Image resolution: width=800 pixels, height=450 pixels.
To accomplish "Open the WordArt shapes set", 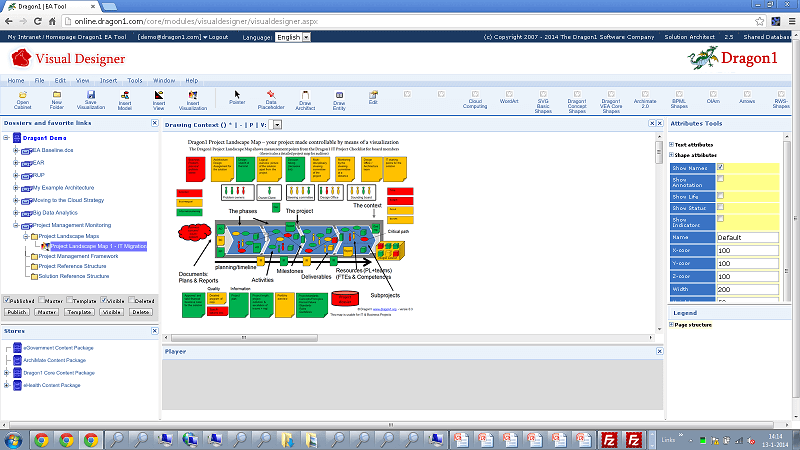I will pyautogui.click(x=509, y=97).
